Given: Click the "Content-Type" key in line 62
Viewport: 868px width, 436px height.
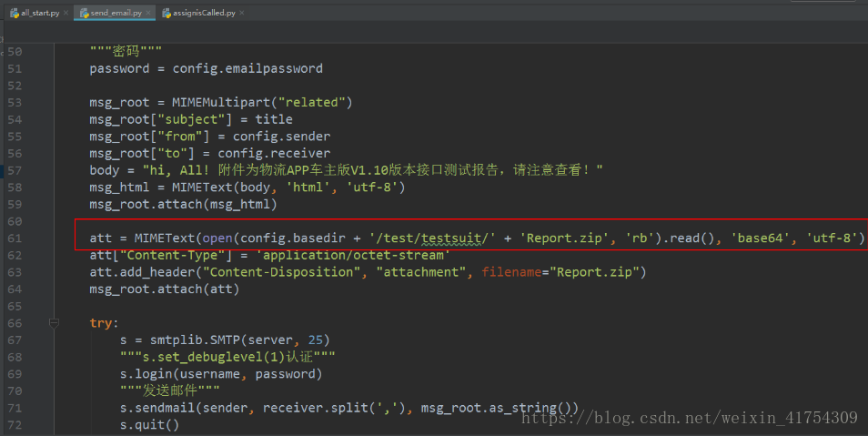Looking at the screenshot, I should point(172,256).
